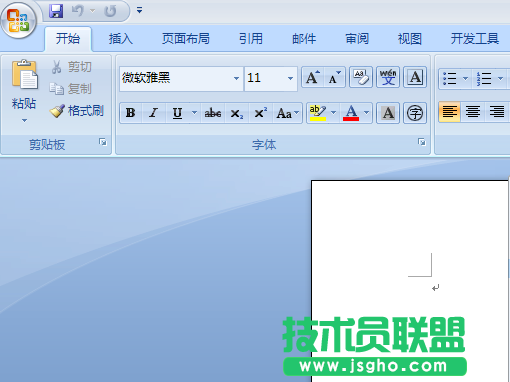The height and width of the screenshot is (382, 510).
Task: Apply red font color
Action: click(x=351, y=113)
